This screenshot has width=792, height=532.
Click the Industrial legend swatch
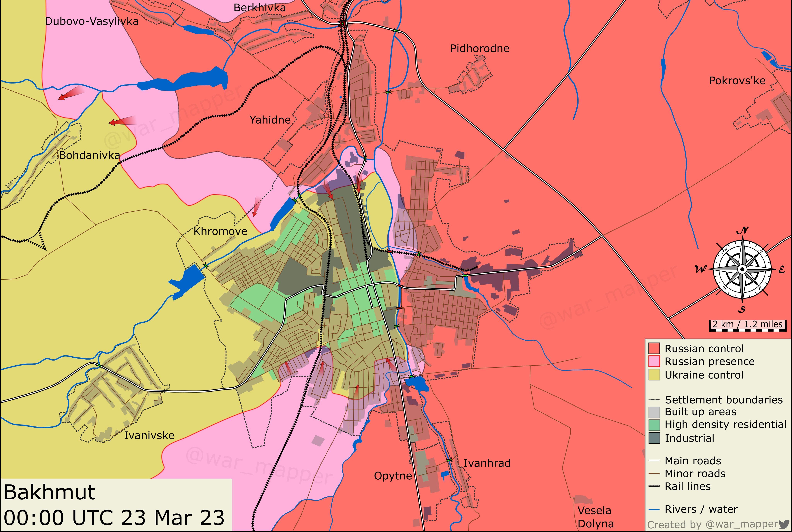(654, 438)
